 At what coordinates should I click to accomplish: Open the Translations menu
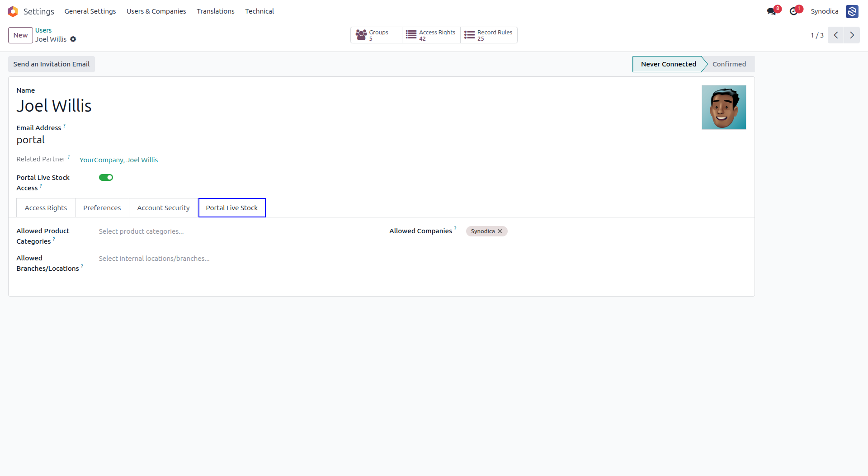pos(216,11)
